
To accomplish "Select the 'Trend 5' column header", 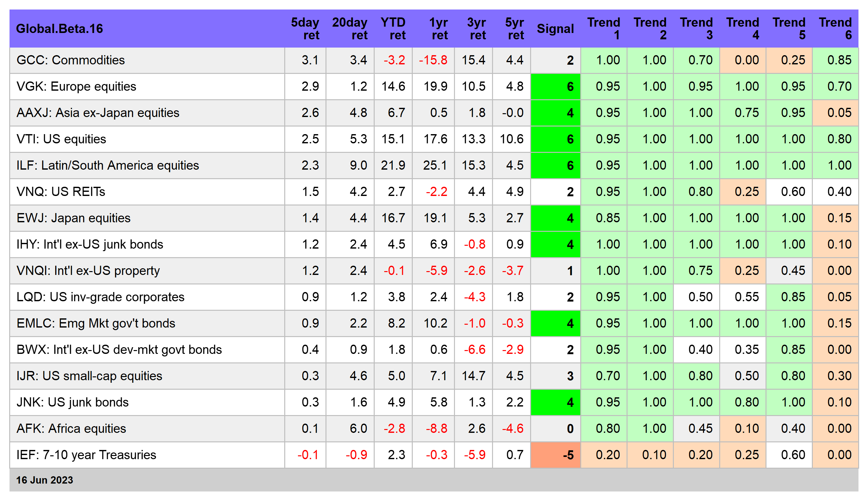I will [x=789, y=29].
